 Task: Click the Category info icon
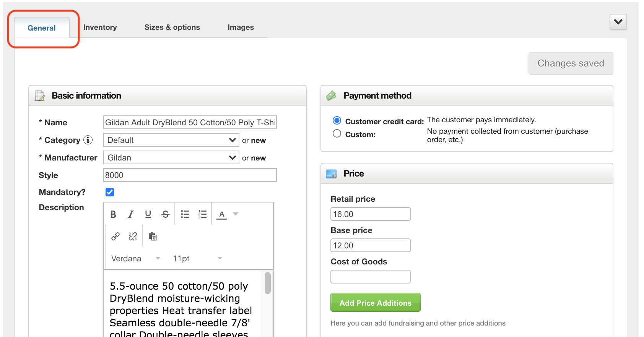point(88,140)
